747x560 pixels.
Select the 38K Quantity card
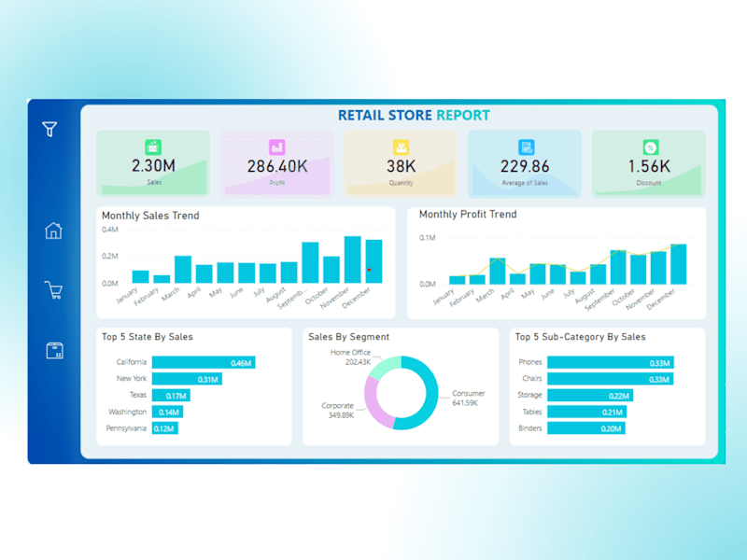click(402, 163)
